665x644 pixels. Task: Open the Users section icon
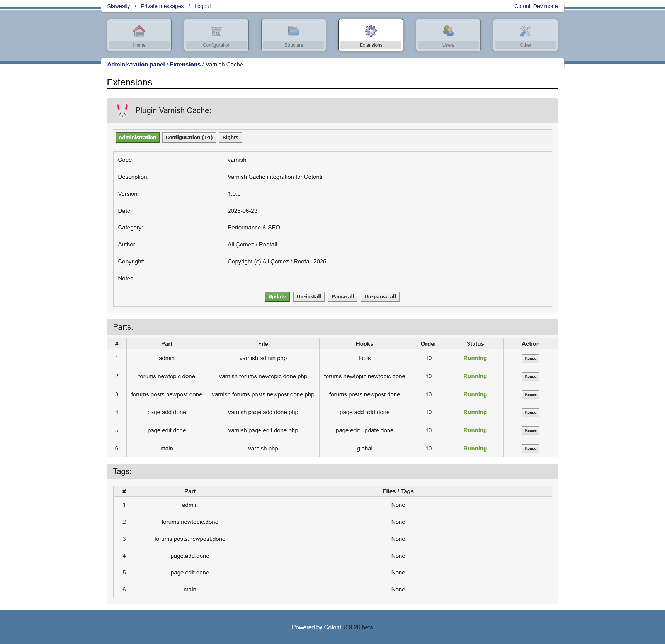tap(448, 31)
